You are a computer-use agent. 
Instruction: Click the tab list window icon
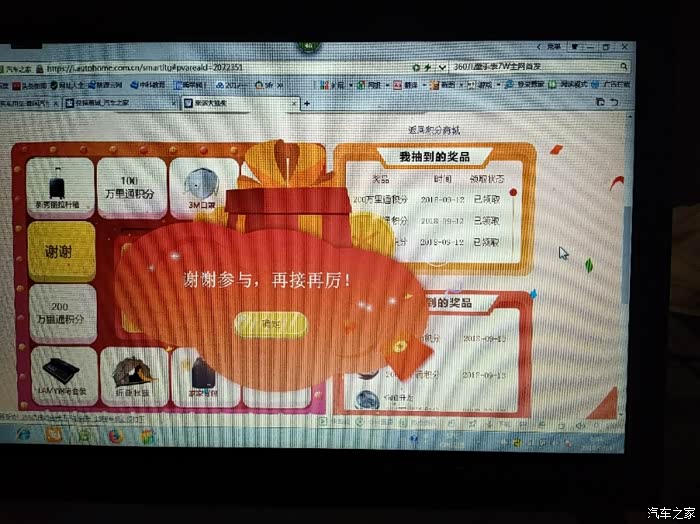pos(600,102)
